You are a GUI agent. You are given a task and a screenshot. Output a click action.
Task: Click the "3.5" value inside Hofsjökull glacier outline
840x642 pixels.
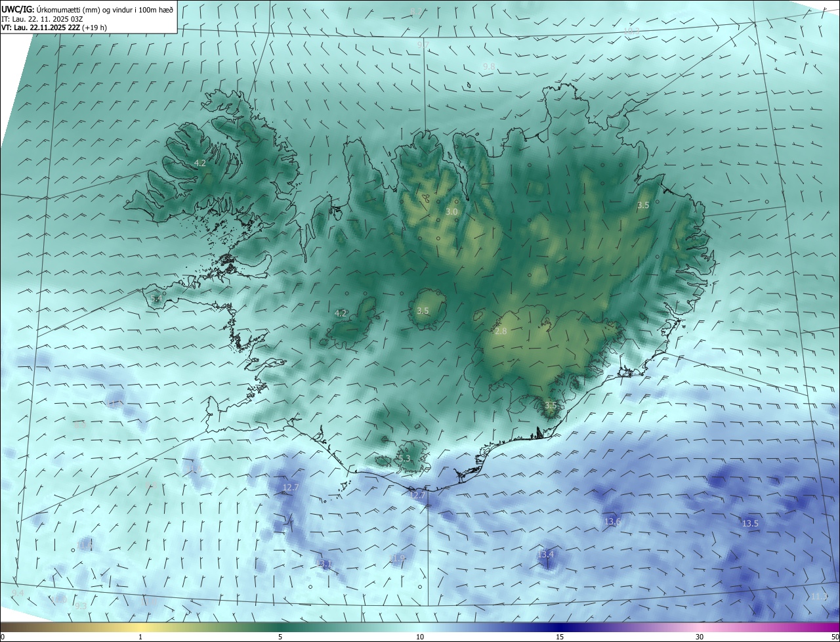423,310
